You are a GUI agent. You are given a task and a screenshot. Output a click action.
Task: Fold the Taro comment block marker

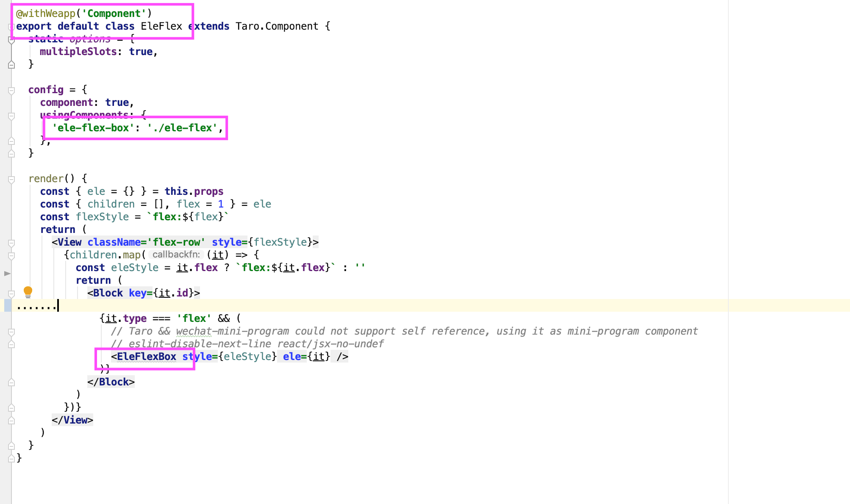[x=11, y=332]
